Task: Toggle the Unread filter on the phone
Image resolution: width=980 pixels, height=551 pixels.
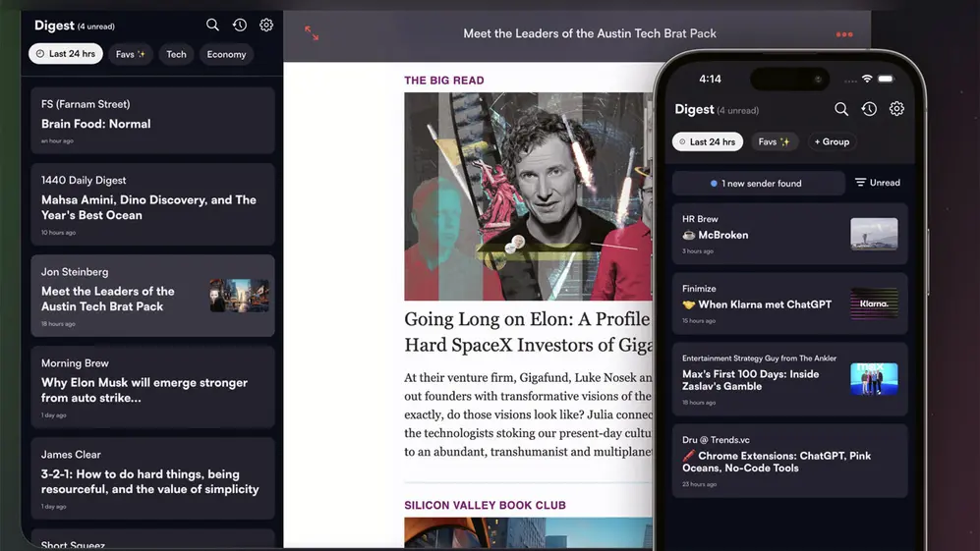Action: (x=878, y=183)
